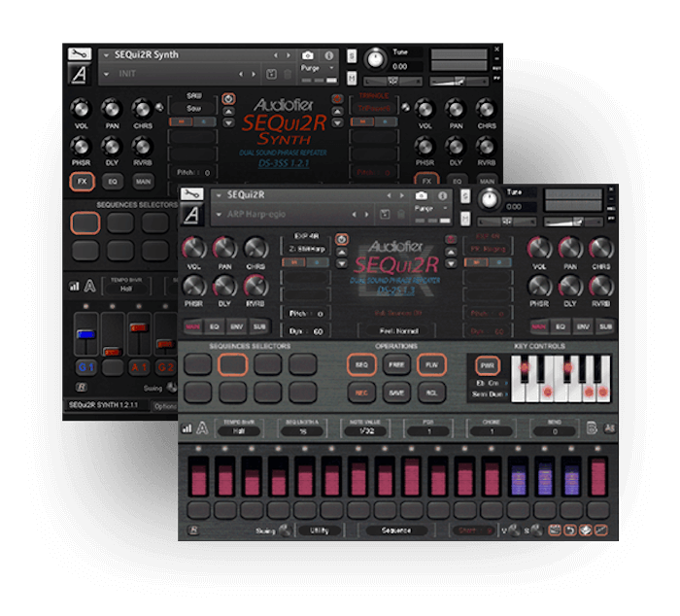
Task: Toggle right Triangle oscillator power in Synth window
Action: [x=337, y=98]
